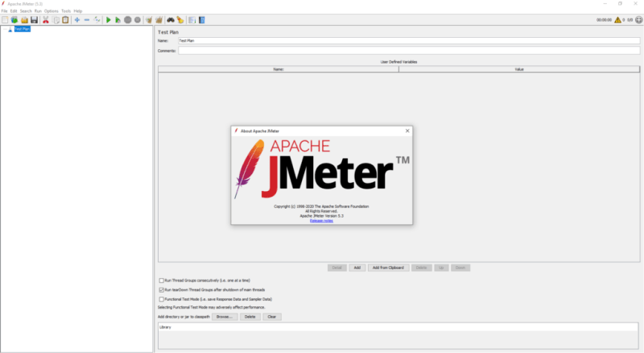644x353 pixels.
Task: Open the File menu
Action: 5,11
